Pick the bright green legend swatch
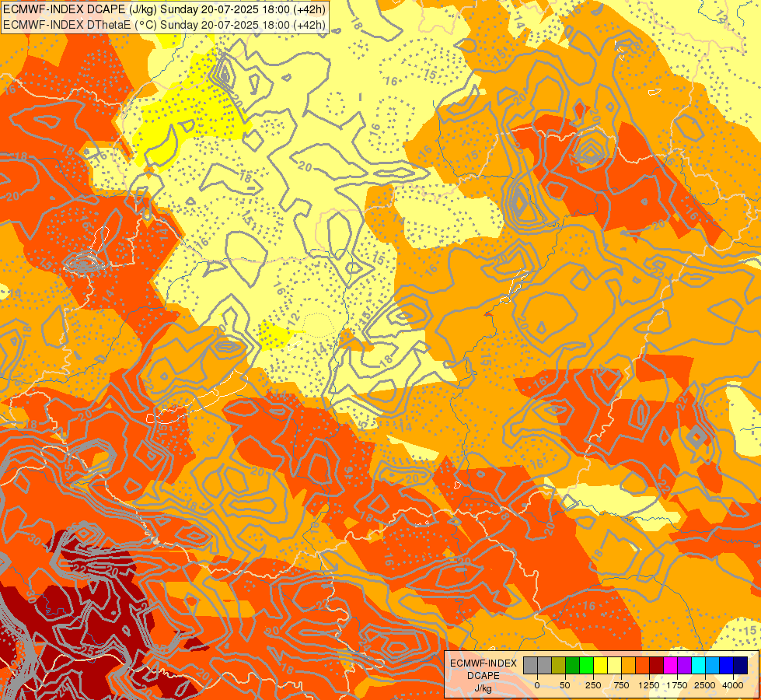The width and height of the screenshot is (761, 700). (x=586, y=665)
